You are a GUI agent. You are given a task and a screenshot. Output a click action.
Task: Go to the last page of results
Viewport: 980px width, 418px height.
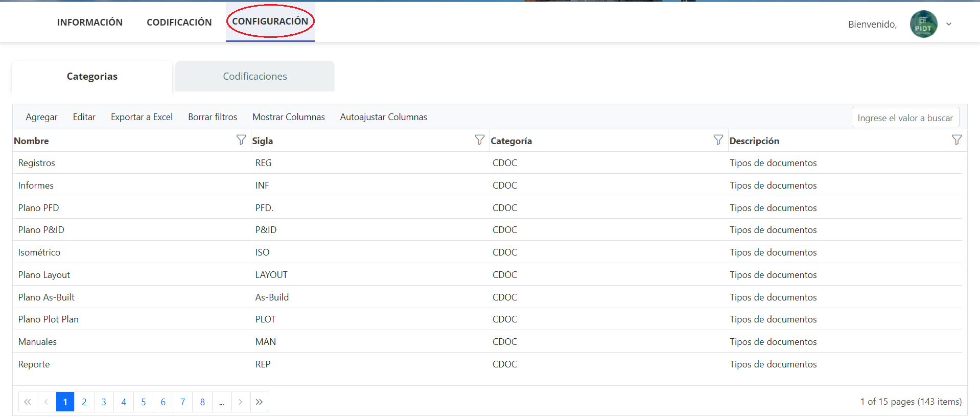tap(260, 402)
